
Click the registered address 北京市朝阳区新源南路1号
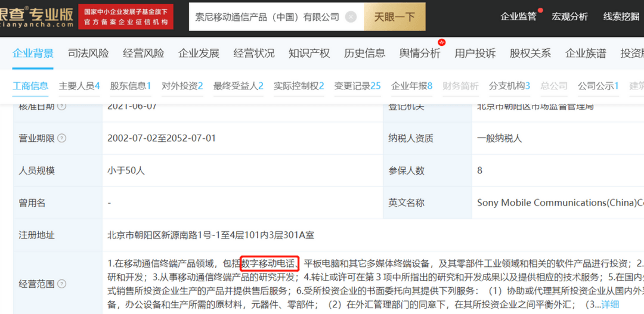click(210, 235)
